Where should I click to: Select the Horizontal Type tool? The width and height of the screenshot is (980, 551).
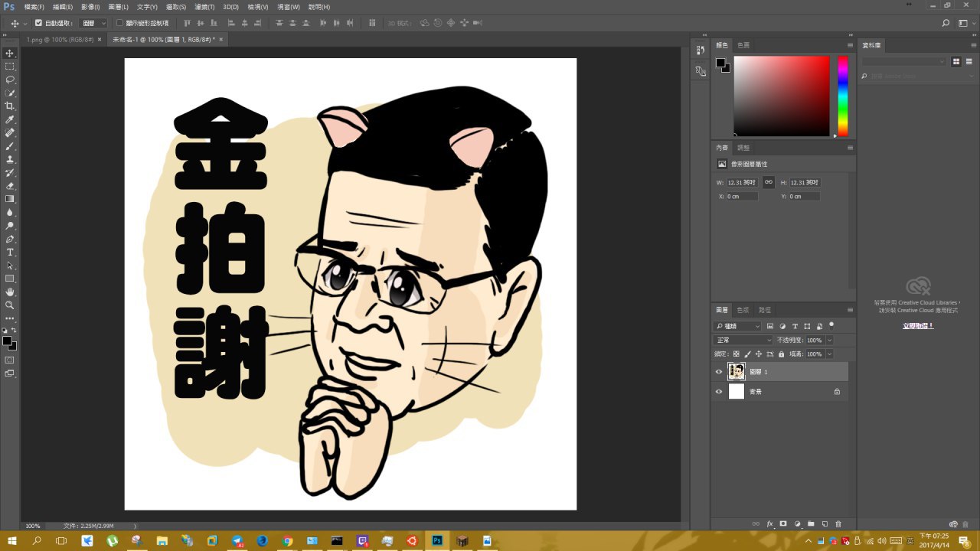point(10,252)
